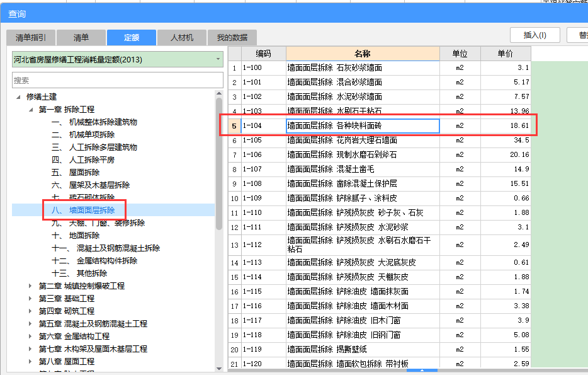This screenshot has height=375, width=588.
Task: Click row number 5 header
Action: coord(234,126)
